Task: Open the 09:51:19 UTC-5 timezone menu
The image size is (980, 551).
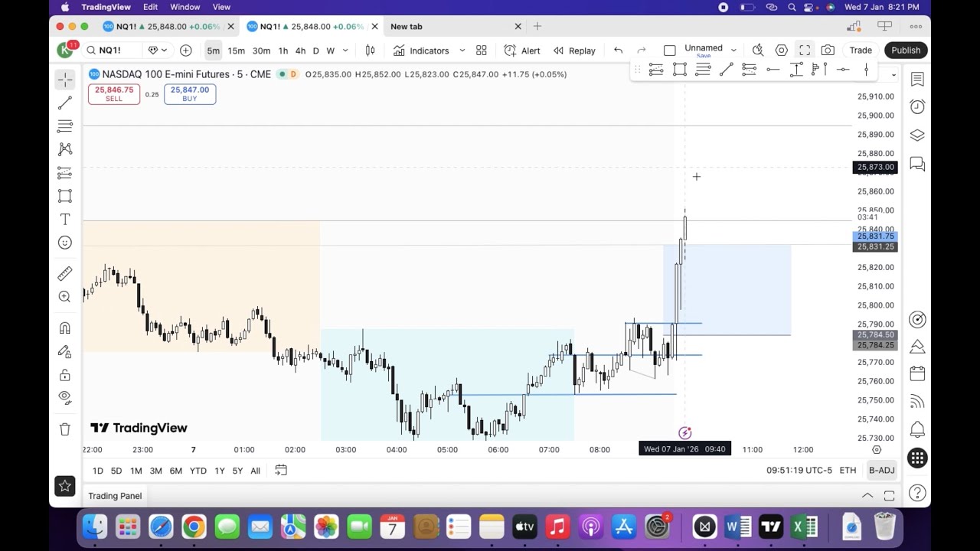Action: pyautogui.click(x=799, y=470)
